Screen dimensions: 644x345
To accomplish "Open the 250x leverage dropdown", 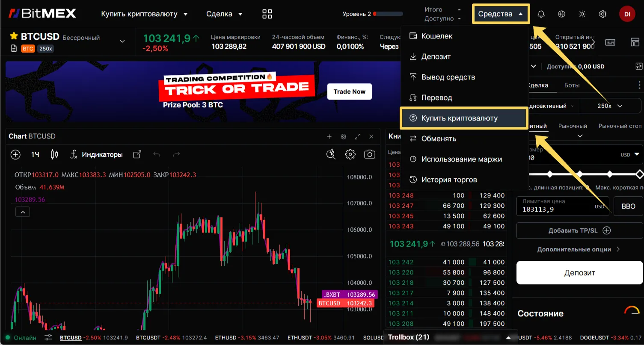I will point(611,106).
